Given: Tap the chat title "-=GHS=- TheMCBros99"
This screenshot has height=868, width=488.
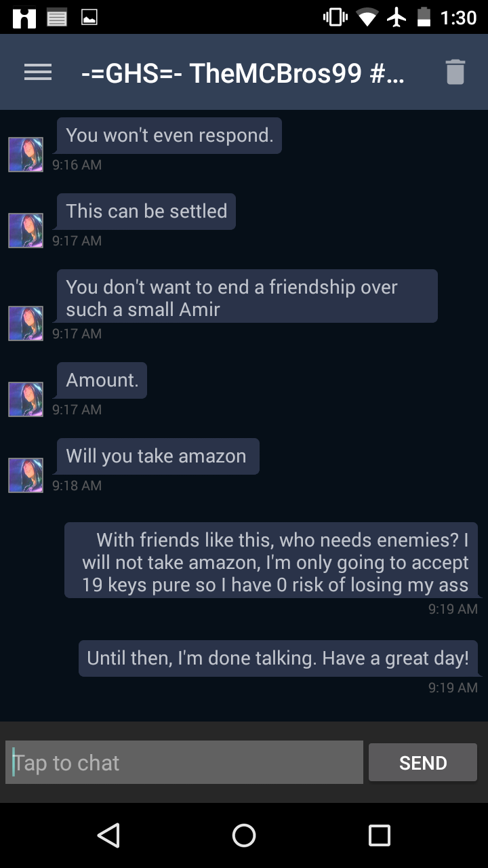Looking at the screenshot, I should [x=243, y=73].
